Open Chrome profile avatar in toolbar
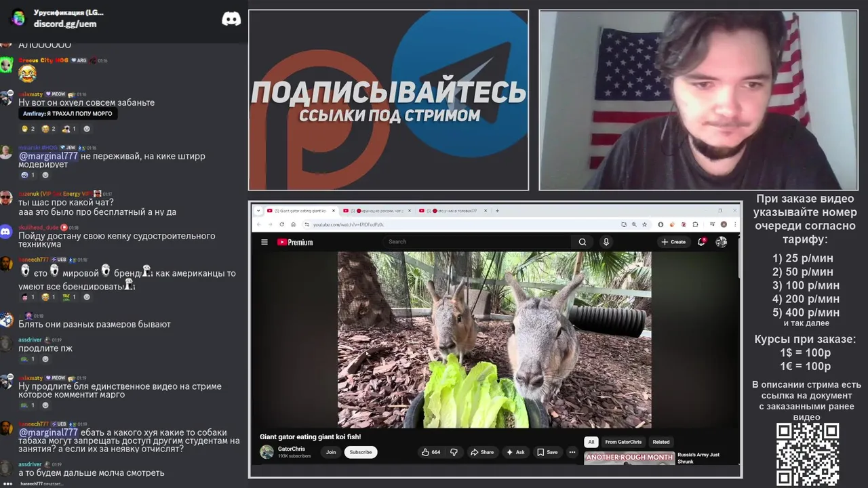 (x=724, y=224)
